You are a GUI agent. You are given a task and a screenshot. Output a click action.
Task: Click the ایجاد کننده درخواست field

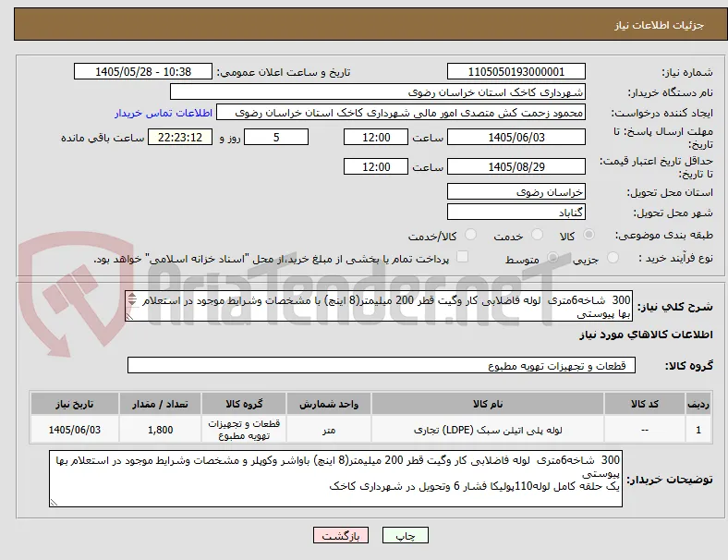[x=401, y=113]
